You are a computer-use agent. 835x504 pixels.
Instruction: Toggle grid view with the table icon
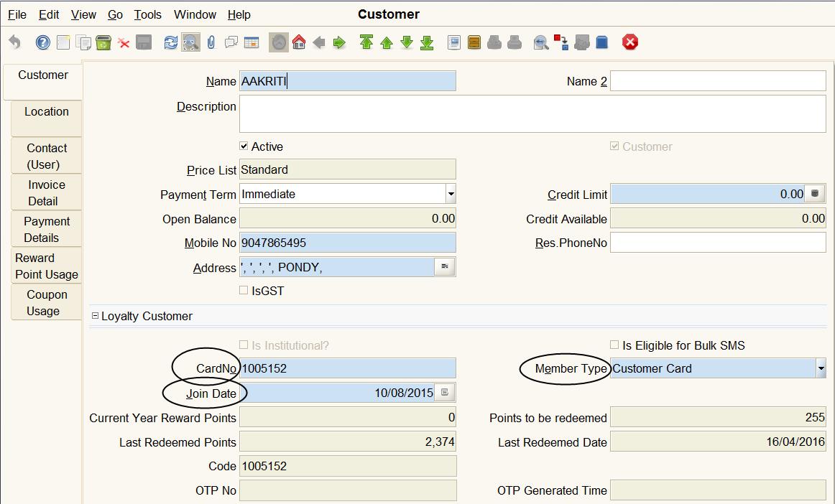(x=252, y=42)
